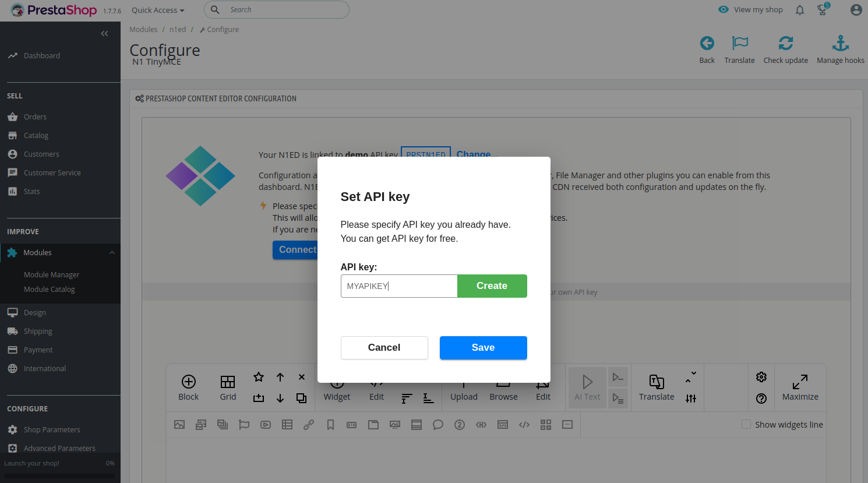868x483 pixels.
Task: Click Translate flag in page header
Action: [740, 43]
